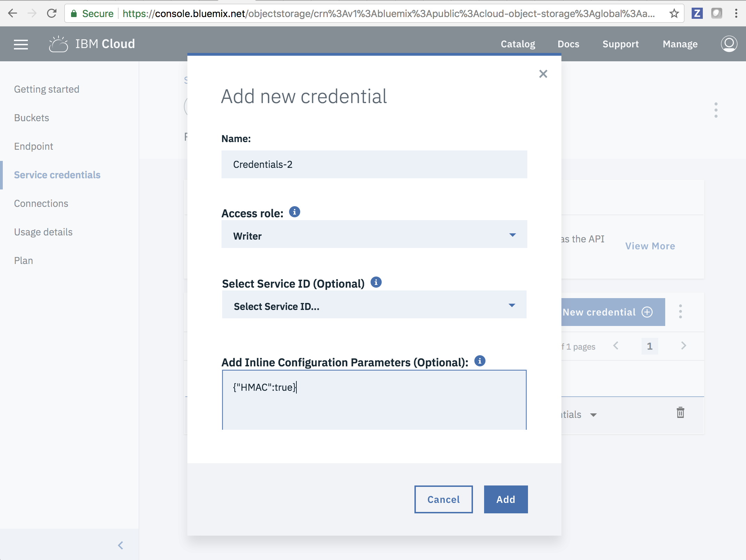Click the Access role info icon

[294, 212]
